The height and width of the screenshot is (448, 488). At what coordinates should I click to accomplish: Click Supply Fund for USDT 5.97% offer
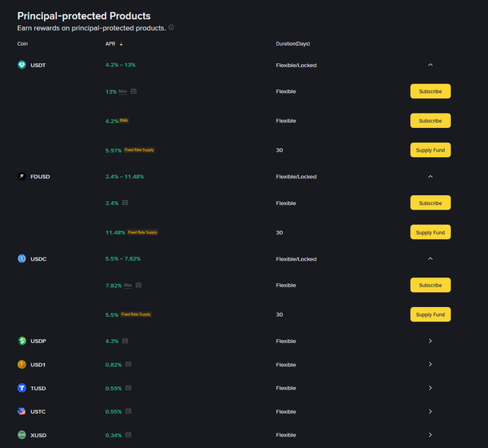pyautogui.click(x=430, y=150)
